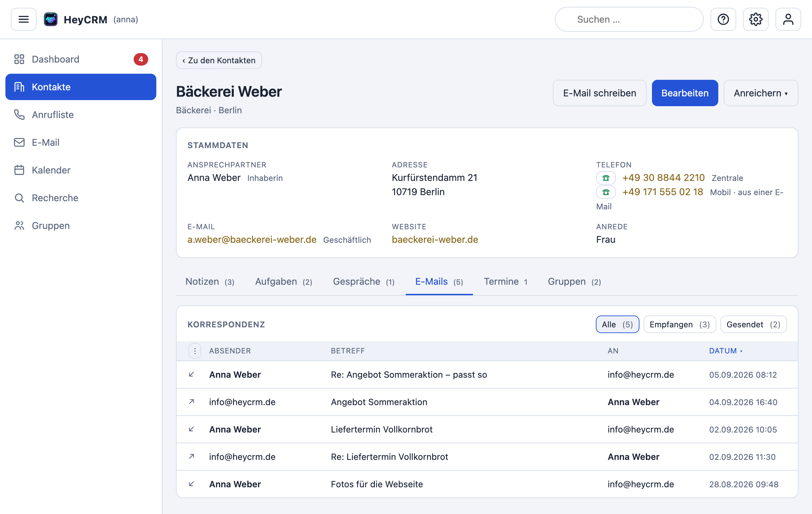
Task: Switch to the Notizen tab
Action: (210, 282)
